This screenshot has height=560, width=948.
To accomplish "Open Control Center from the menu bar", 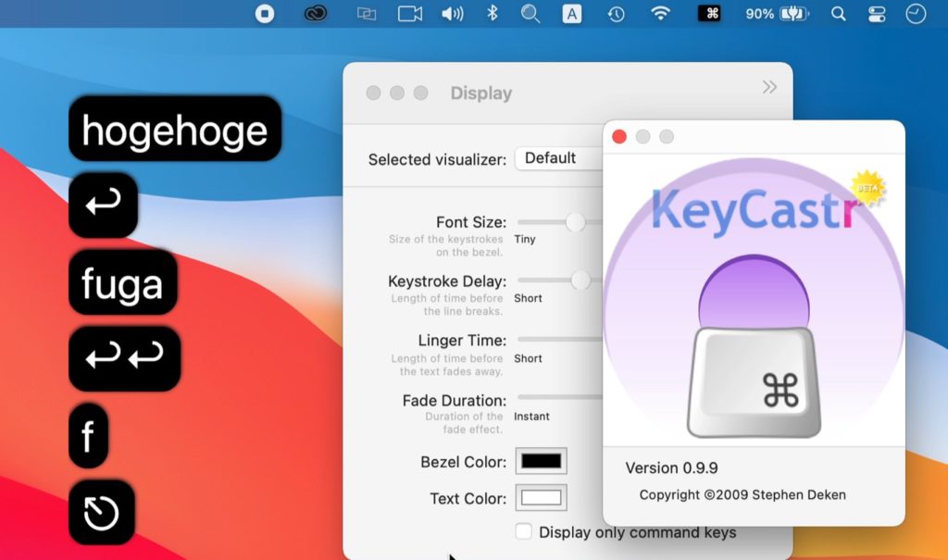I will (877, 14).
